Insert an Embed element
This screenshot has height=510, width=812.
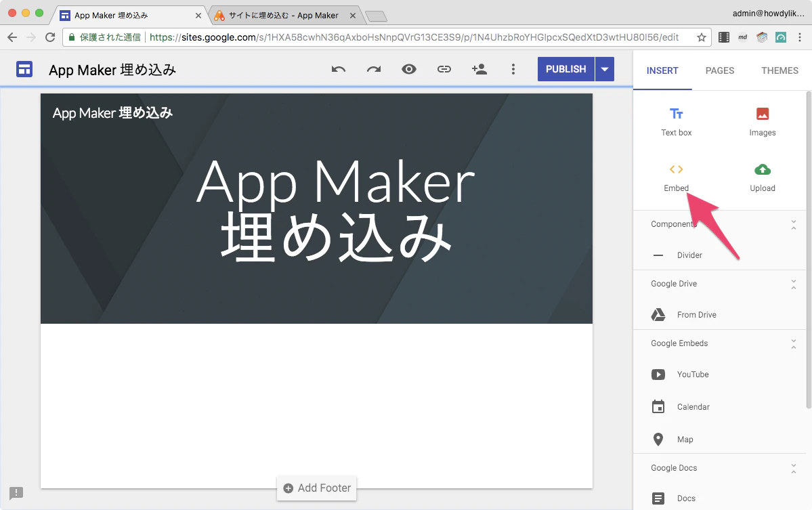[677, 177]
